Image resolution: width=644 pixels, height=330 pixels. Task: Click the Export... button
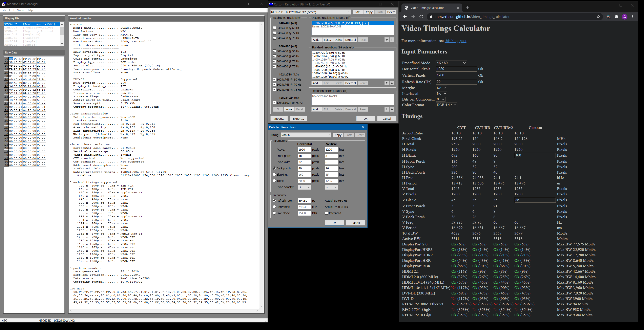coord(298,119)
